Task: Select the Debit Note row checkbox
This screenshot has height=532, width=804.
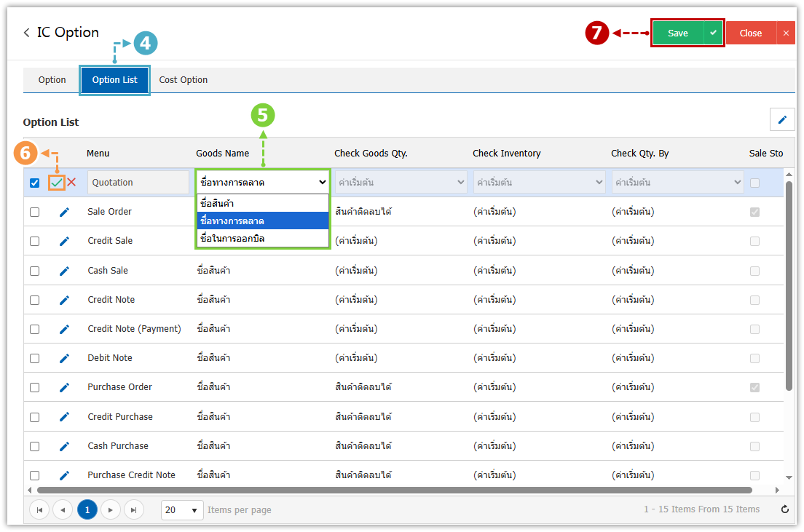Action: 34,358
